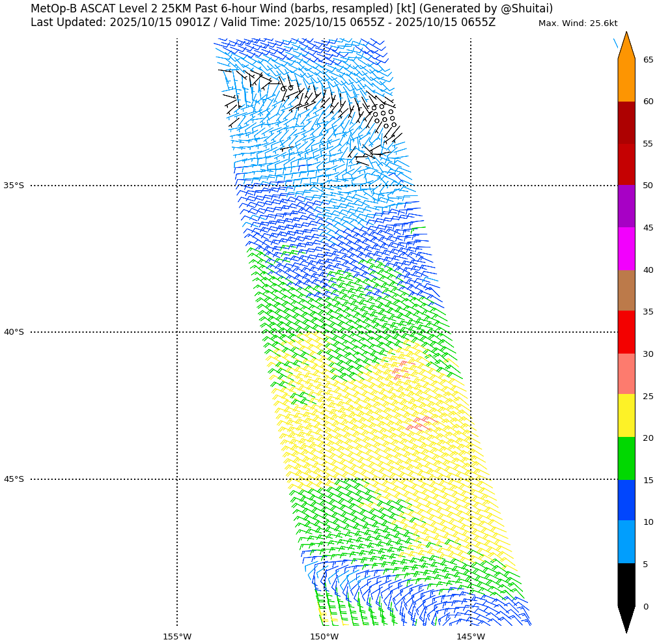Click the 155°W longitude axis label
Viewport: 657px width, 644px height.
[x=177, y=636]
